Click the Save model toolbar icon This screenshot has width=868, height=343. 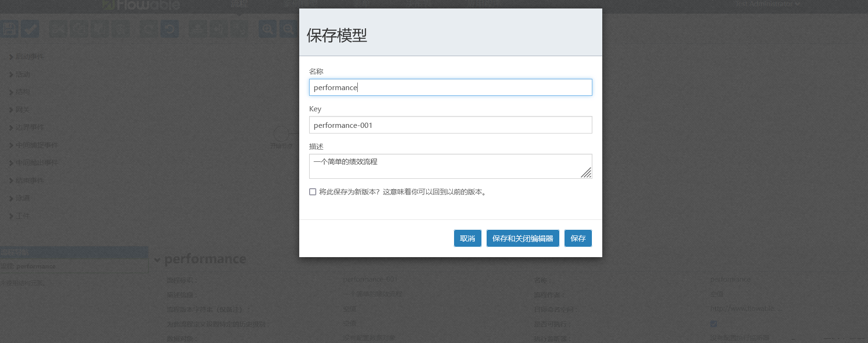point(9,29)
